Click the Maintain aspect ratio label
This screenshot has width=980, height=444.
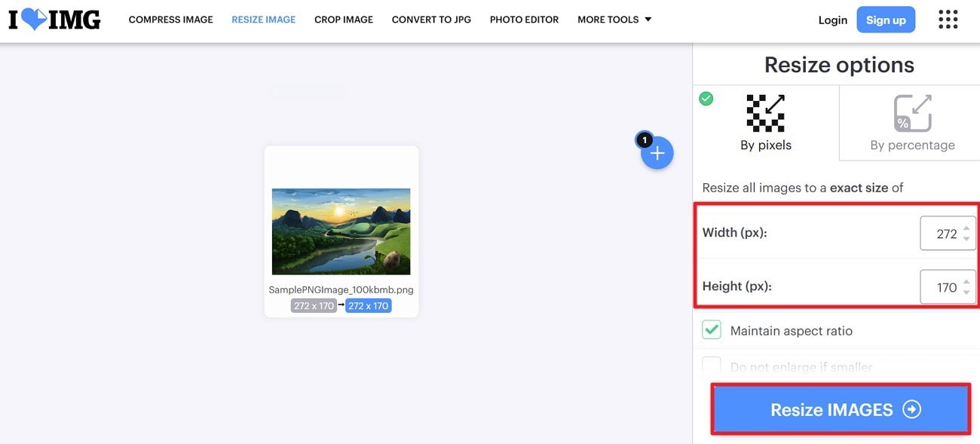coord(792,331)
